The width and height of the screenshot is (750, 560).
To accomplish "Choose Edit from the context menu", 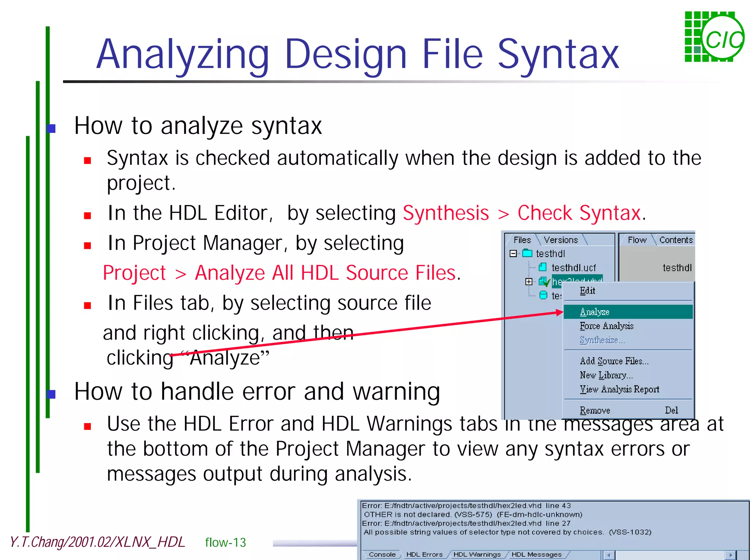I will click(x=628, y=291).
